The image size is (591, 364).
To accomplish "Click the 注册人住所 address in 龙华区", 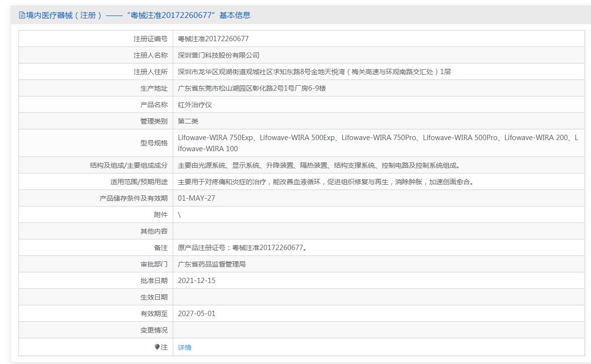I will click(314, 72).
